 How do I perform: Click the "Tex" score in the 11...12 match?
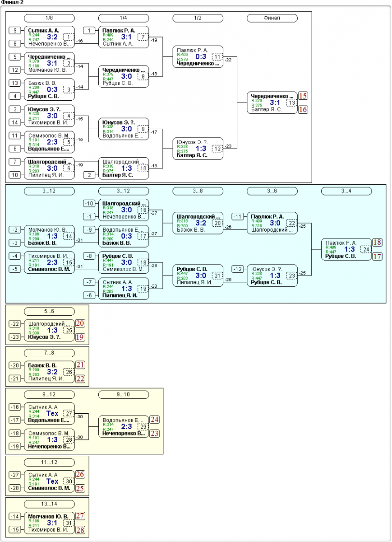pyautogui.click(x=52, y=481)
